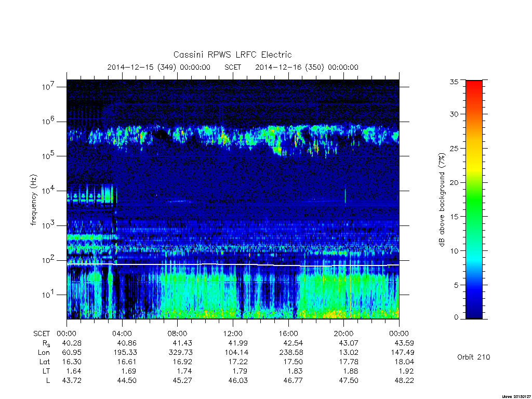Click the time axis label 12:00

pyautogui.click(x=233, y=334)
